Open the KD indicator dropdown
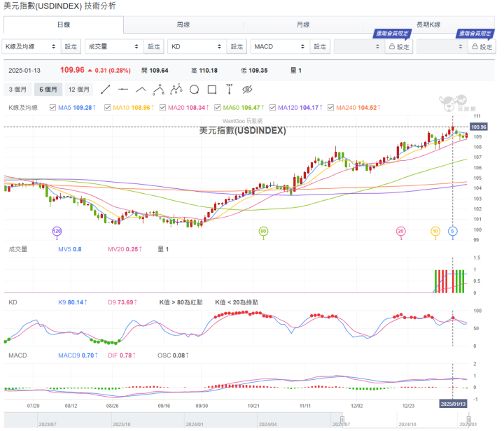Viewport: 504px width, 431px height. (x=197, y=47)
